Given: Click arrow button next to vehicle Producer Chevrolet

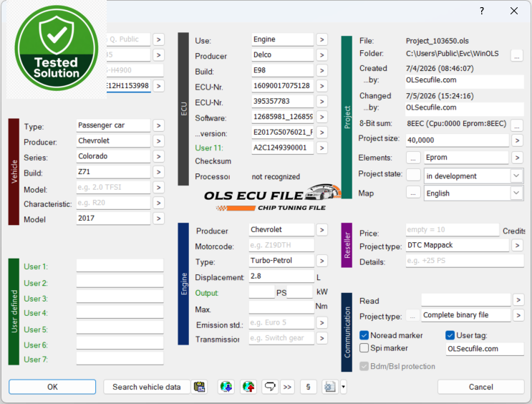Looking at the screenshot, I should 158,141.
